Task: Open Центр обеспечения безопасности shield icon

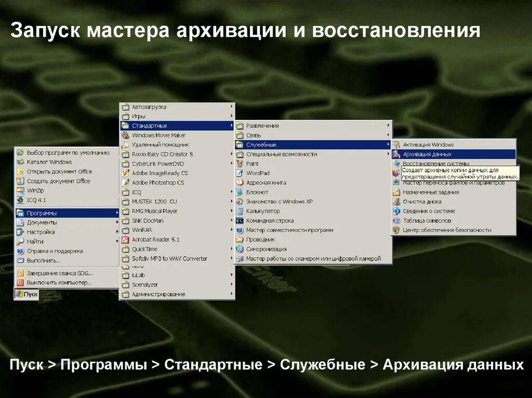Action: (x=396, y=230)
